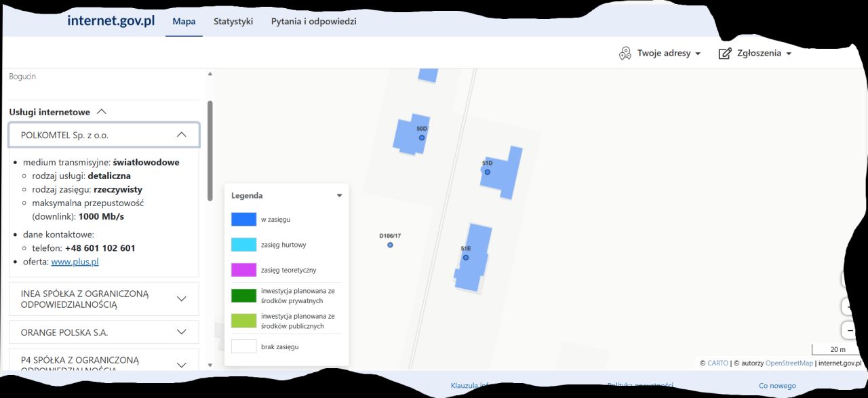Zoom out with the minus map button
The height and width of the screenshot is (398, 868).
pyautogui.click(x=848, y=330)
